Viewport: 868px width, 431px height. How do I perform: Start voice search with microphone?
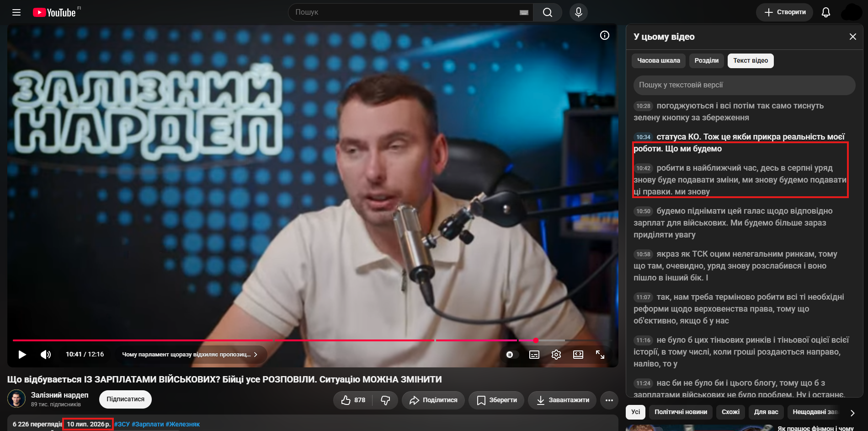point(579,12)
